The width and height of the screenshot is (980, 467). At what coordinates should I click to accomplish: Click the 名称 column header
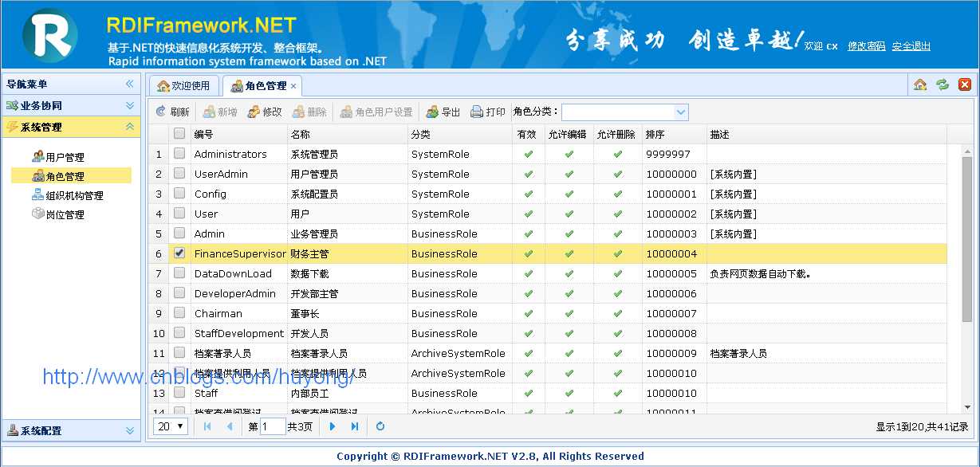347,134
